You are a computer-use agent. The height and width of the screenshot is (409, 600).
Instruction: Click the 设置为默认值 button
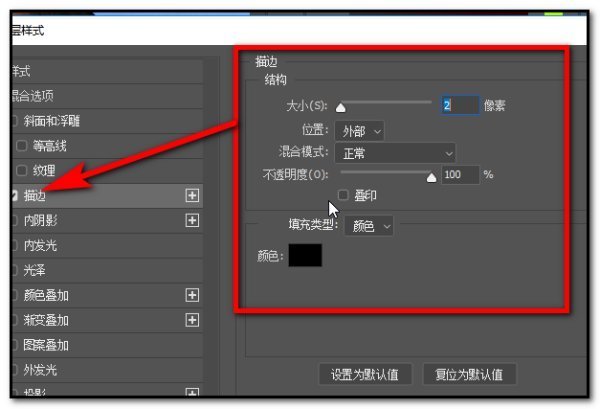[x=365, y=375]
